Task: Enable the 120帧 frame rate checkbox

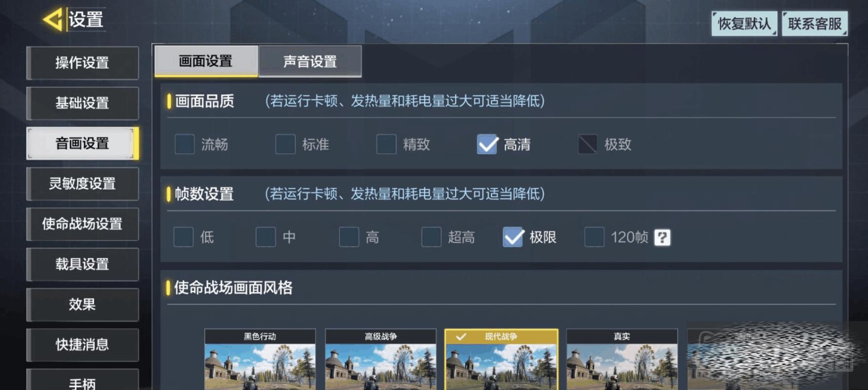Action: [594, 237]
